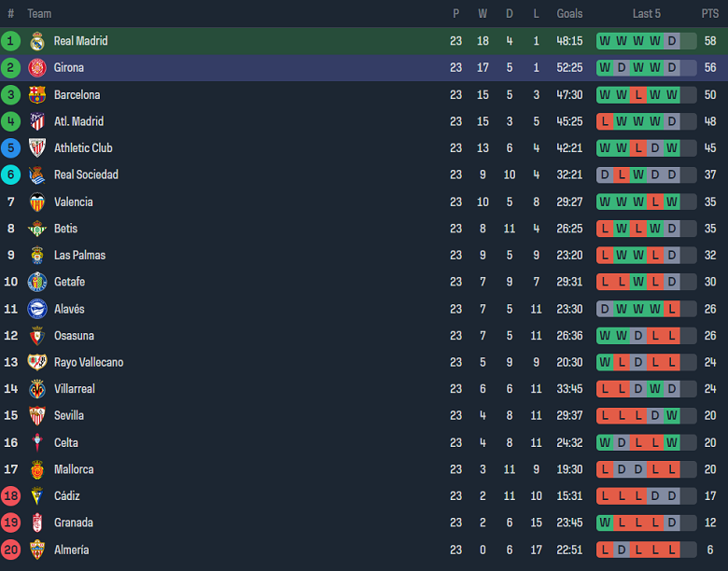Click the red position 18 badge

point(10,496)
